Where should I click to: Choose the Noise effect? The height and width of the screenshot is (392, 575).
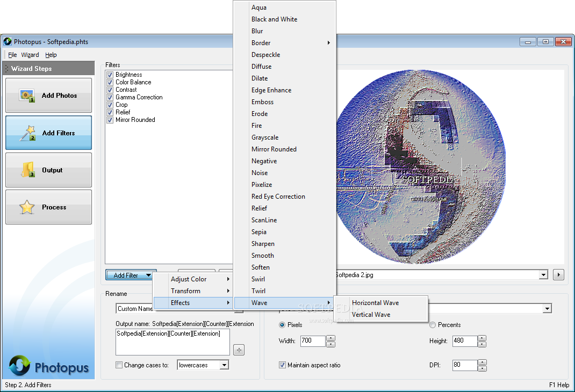tap(285, 173)
